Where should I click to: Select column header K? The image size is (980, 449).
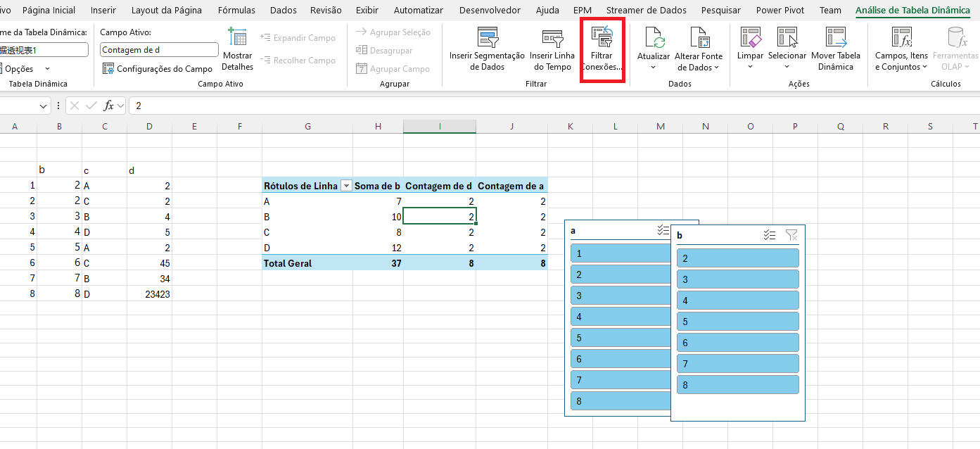[x=571, y=126]
